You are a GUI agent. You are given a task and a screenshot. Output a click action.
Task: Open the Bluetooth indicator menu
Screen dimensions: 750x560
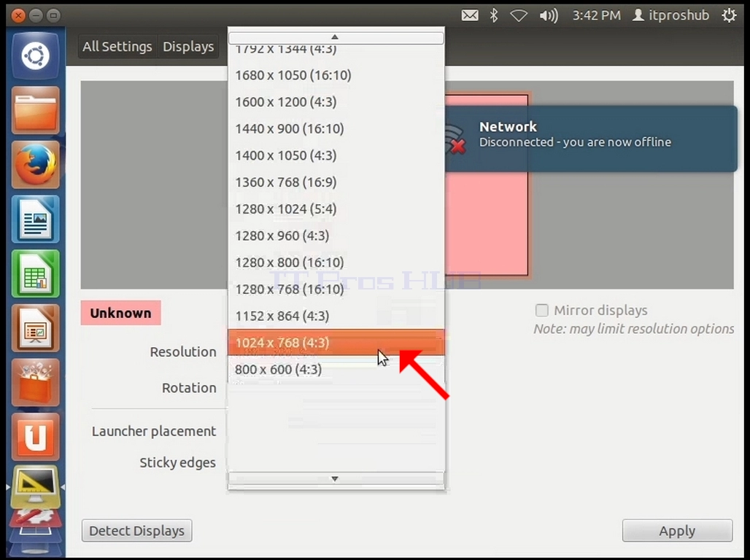(x=494, y=15)
